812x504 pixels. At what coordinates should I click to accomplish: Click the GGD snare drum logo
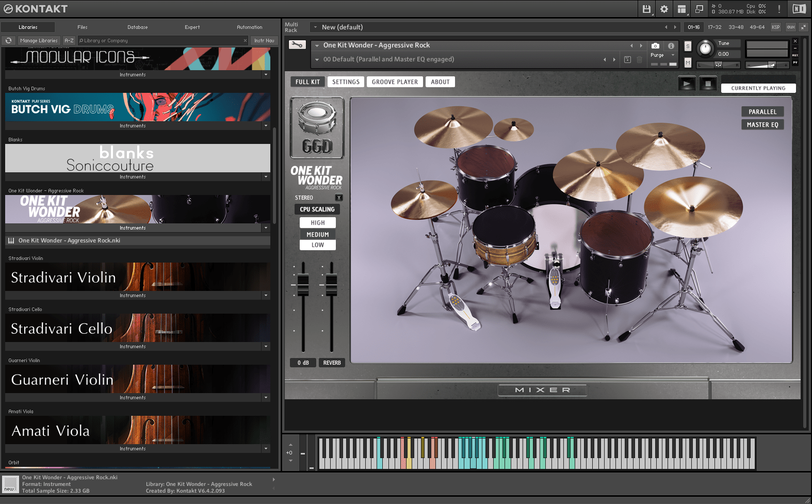(317, 128)
